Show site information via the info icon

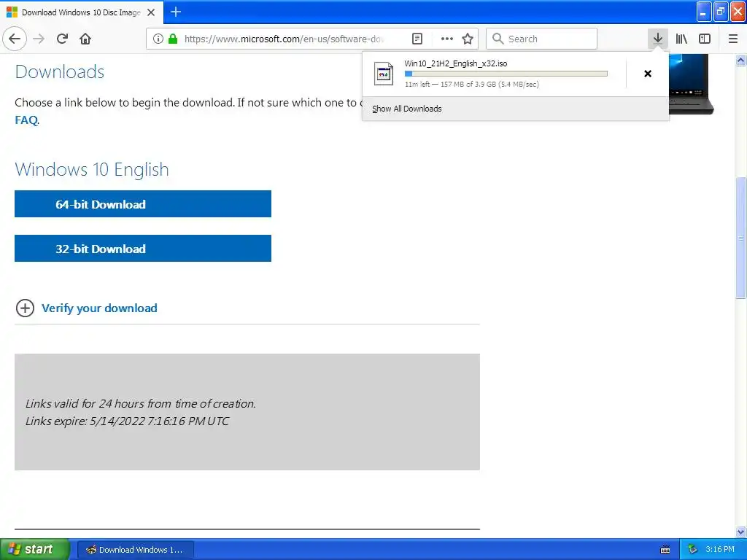158,39
